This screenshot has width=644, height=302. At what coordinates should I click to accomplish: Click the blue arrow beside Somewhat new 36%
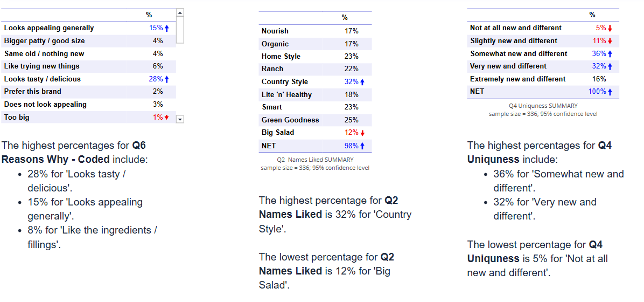pyautogui.click(x=610, y=54)
